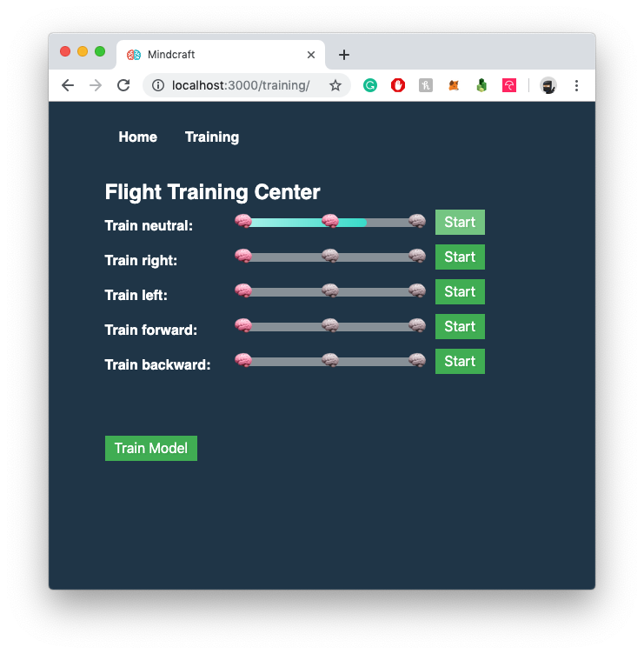This screenshot has height=654, width=644.
Task: Click the first pink brain on Train left bar
Action: pyautogui.click(x=243, y=290)
